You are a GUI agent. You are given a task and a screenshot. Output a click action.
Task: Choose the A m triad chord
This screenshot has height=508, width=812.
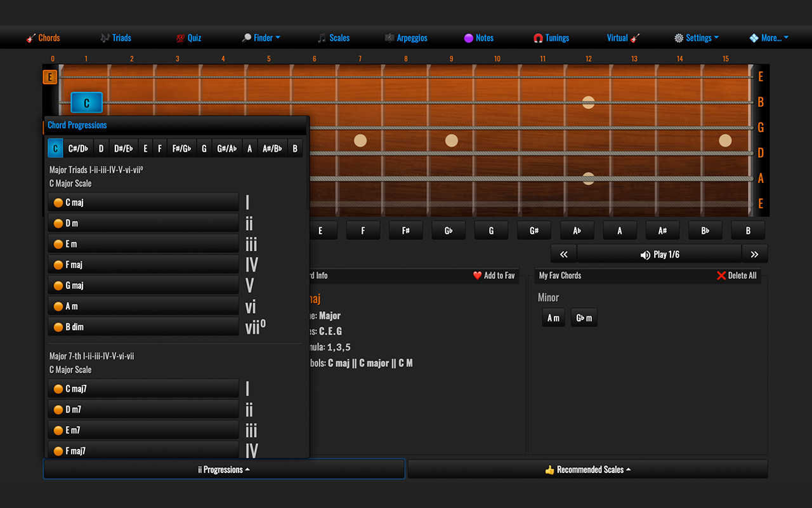coord(143,306)
